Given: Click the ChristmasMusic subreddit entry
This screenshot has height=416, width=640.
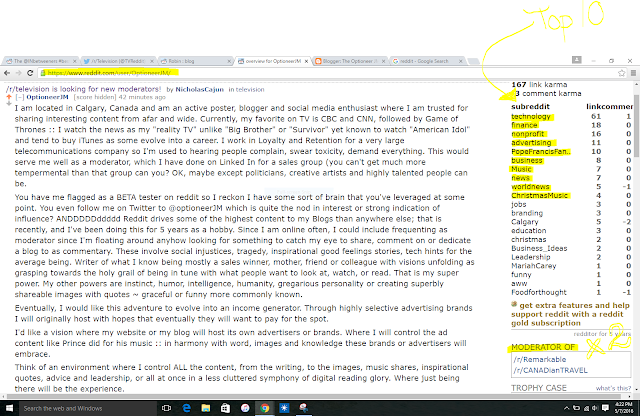Looking at the screenshot, I should click(x=539, y=196).
